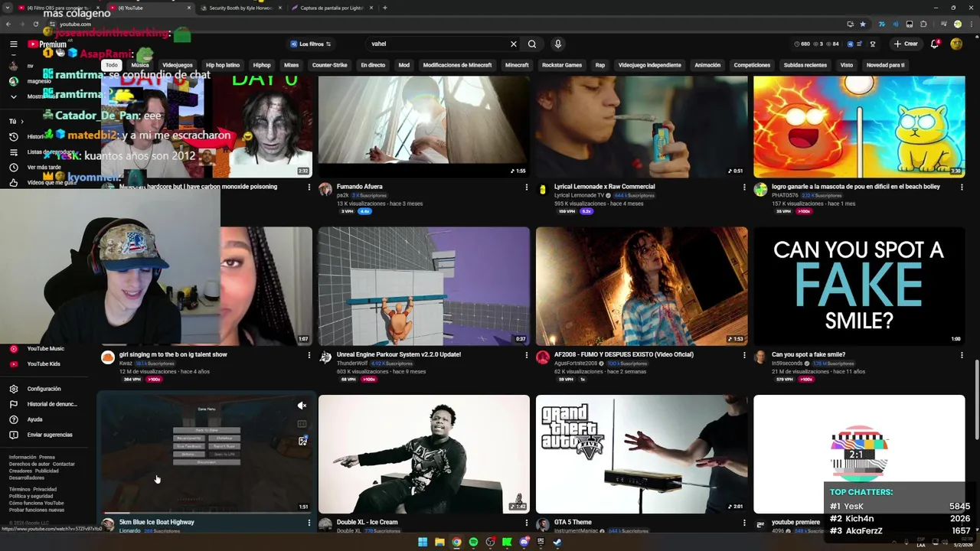Open the options menu for Fumando Afuera
The width and height of the screenshot is (980, 551).
[527, 187]
